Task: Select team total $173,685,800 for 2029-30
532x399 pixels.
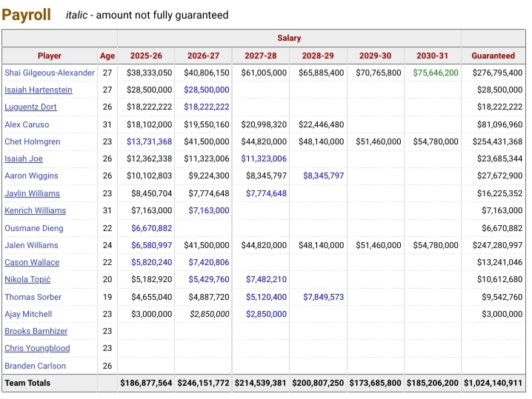Action: [375, 383]
